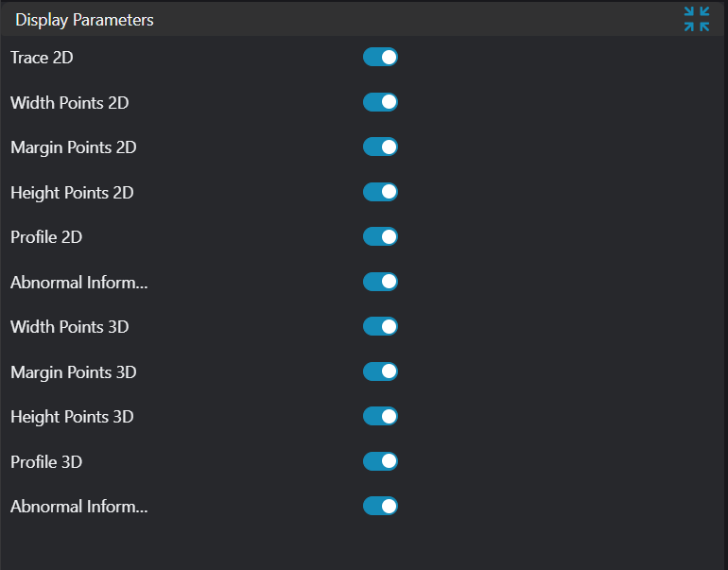
Task: Switch off the Profile 3D toggle
Action: pos(380,461)
